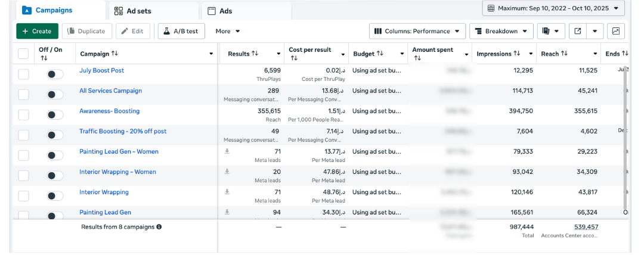The height and width of the screenshot is (255, 644).
Task: Click the A/B test flask button
Action: [x=181, y=31]
